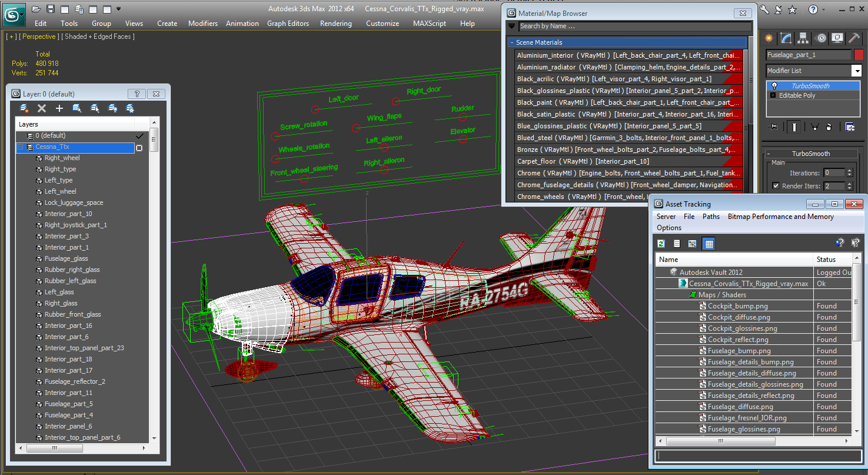Open the Rendering menu
This screenshot has height=475, width=868.
coord(335,24)
